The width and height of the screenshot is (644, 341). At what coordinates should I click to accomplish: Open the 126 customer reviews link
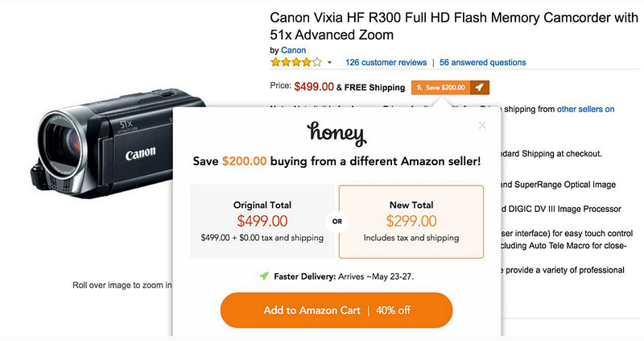(x=386, y=62)
